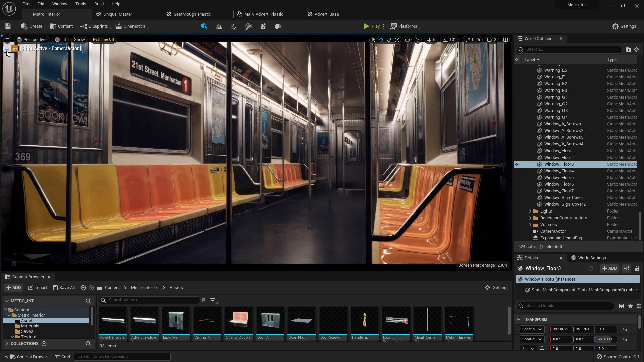Expand the Lights folder in outliner
Viewport: 644px width, 362px height.
click(530, 211)
